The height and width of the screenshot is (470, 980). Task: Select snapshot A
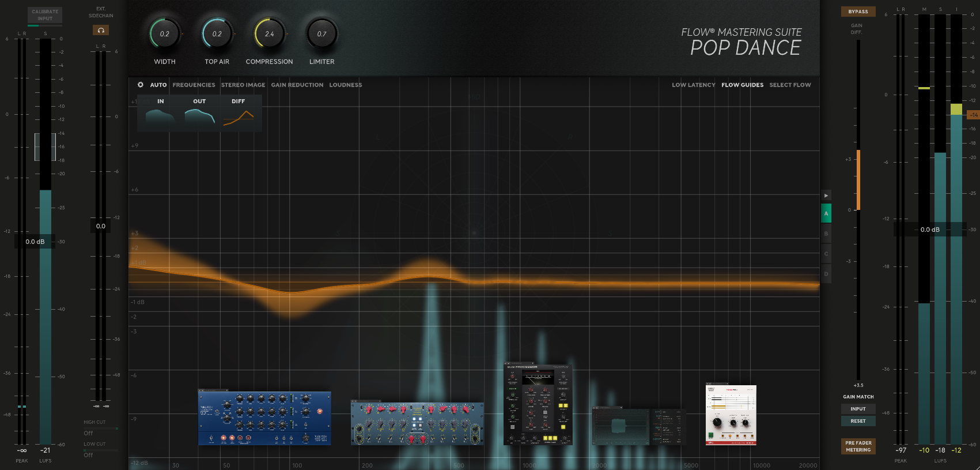point(826,213)
